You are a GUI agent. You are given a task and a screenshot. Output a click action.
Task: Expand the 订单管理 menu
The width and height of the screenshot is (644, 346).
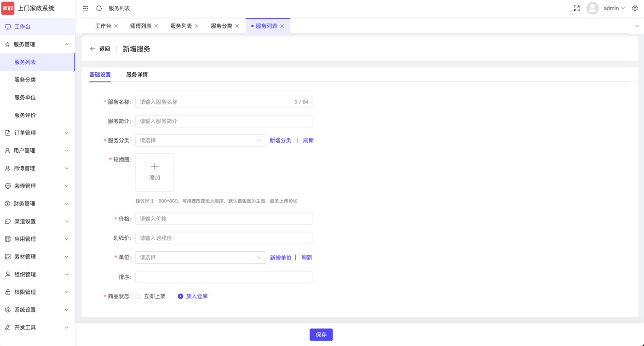[37, 133]
